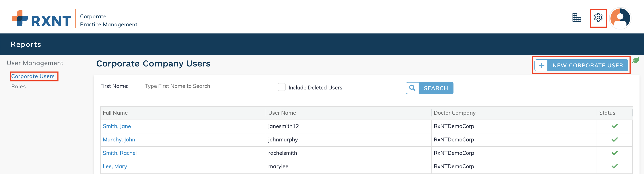Viewport: 644px width, 174px height.
Task: Click NEW CORPORATE USER button
Action: [x=581, y=66]
